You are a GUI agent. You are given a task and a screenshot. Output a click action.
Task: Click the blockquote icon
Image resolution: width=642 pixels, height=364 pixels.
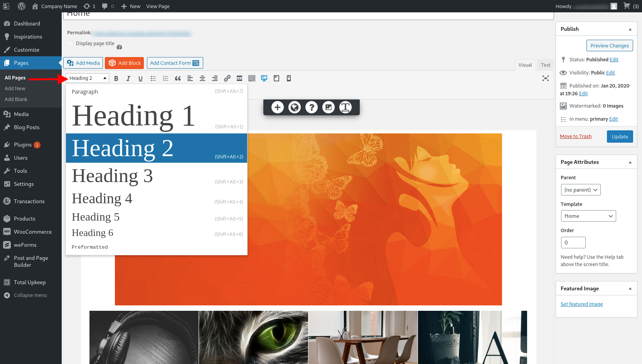[x=178, y=78]
